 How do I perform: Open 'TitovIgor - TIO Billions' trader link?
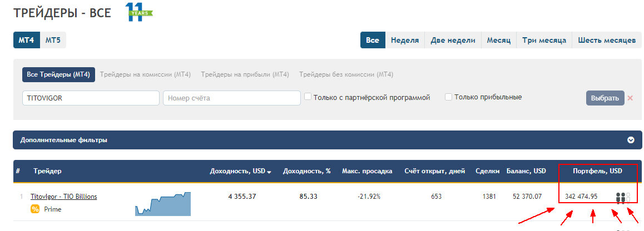coord(63,197)
